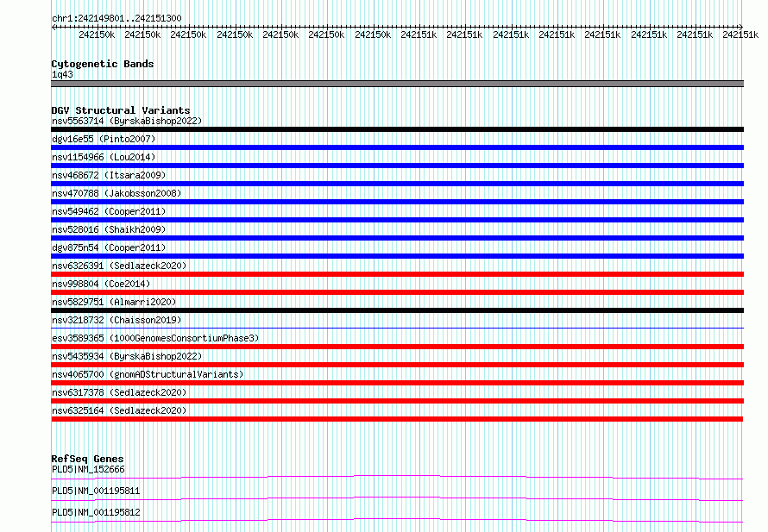Viewport: 768px width, 532px height.
Task: Click the red bar under nsv4065700
Action: tap(397, 383)
